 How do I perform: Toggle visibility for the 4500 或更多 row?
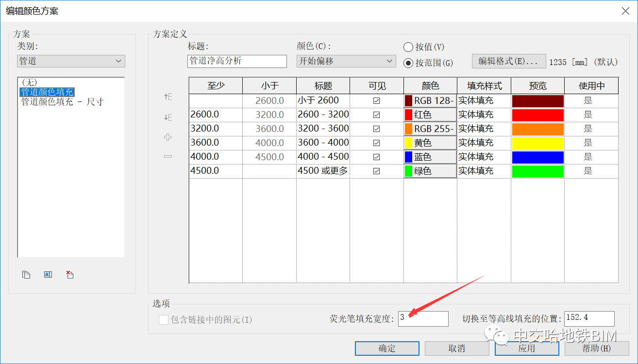pyautogui.click(x=376, y=171)
